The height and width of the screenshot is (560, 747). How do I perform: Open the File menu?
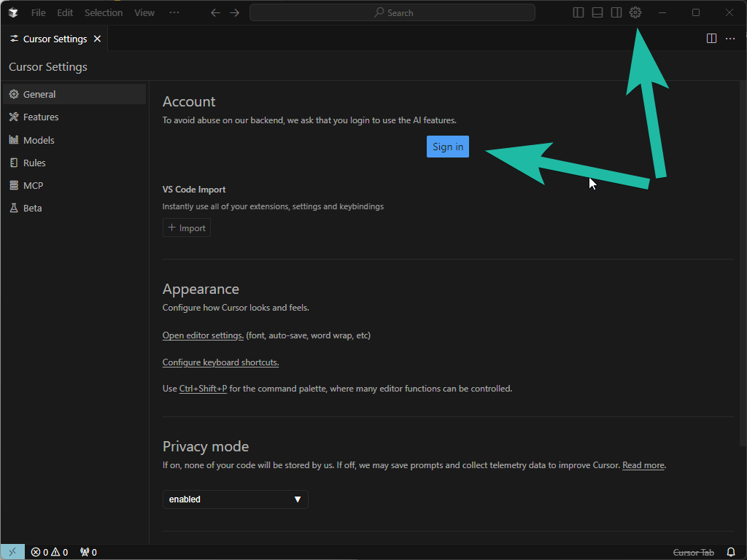(38, 13)
